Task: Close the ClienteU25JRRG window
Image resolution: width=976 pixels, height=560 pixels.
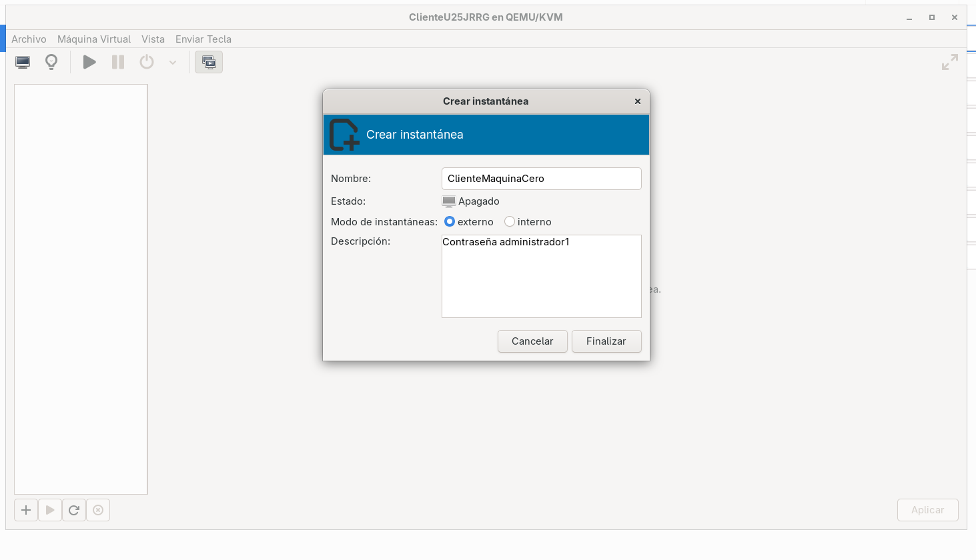Action: click(955, 17)
